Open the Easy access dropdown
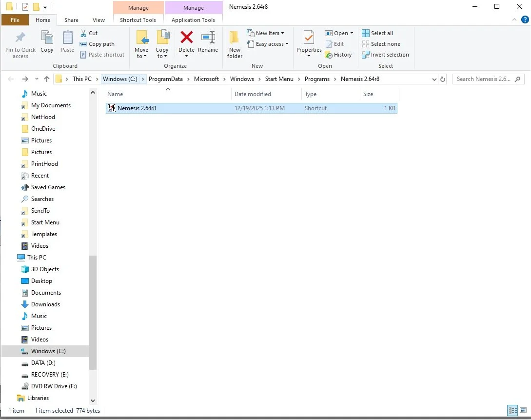 pyautogui.click(x=268, y=44)
